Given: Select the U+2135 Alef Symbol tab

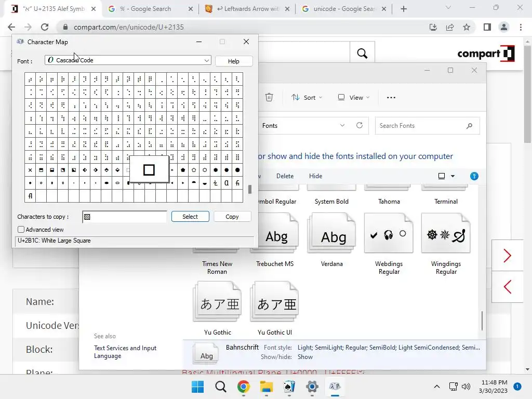Looking at the screenshot, I should (52, 9).
